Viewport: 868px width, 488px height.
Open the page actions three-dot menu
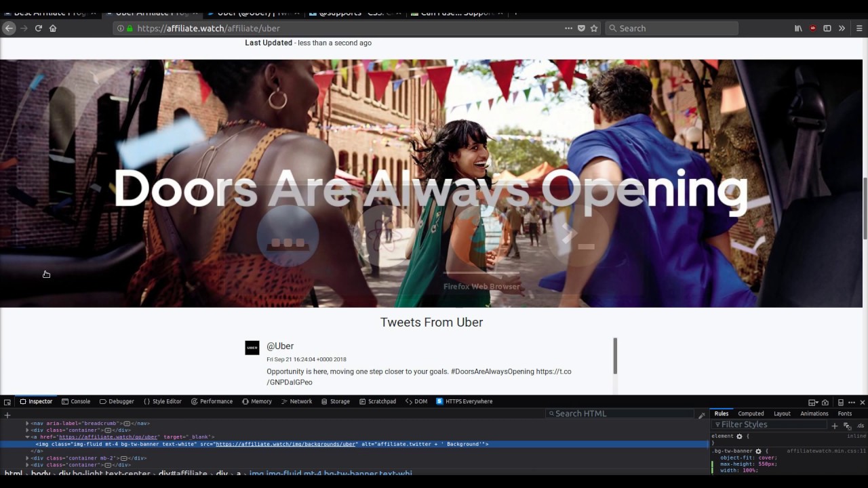coord(568,28)
